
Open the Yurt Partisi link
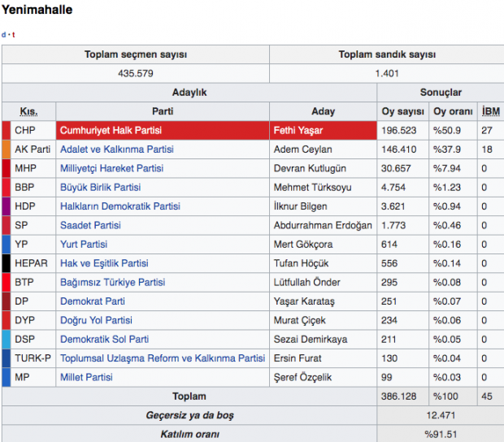pyautogui.click(x=84, y=245)
